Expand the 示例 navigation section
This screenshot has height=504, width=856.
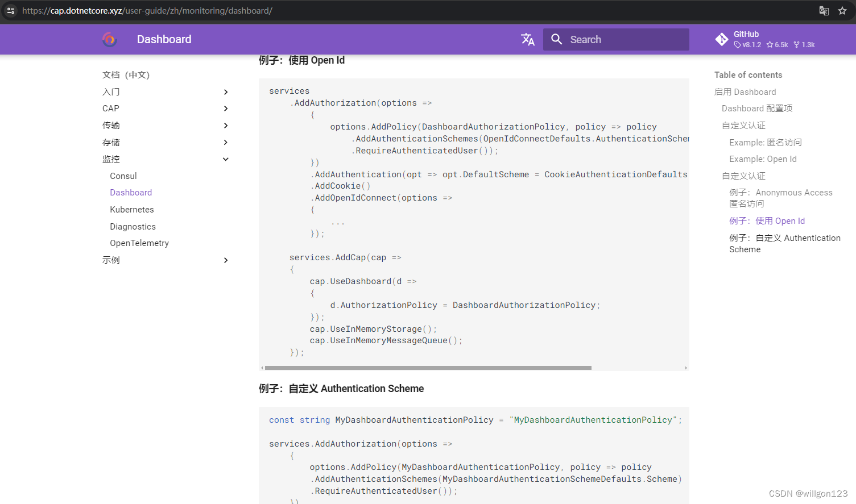[x=226, y=260]
